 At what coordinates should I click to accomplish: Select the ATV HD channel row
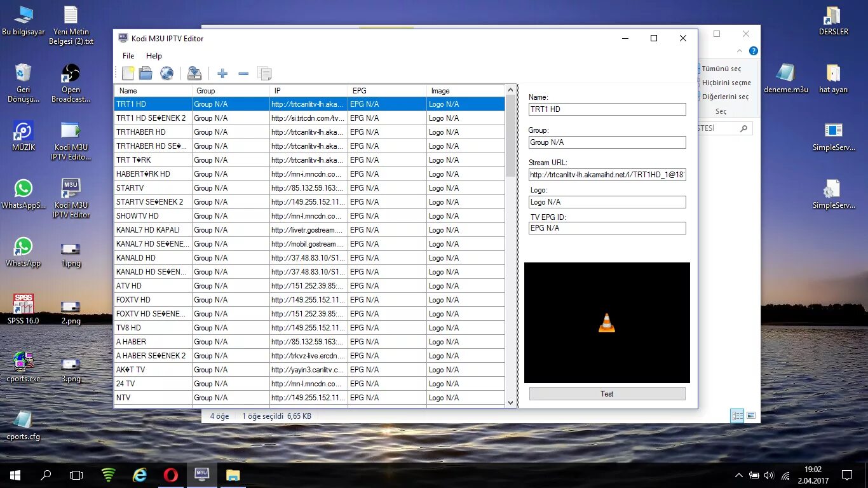(x=309, y=286)
